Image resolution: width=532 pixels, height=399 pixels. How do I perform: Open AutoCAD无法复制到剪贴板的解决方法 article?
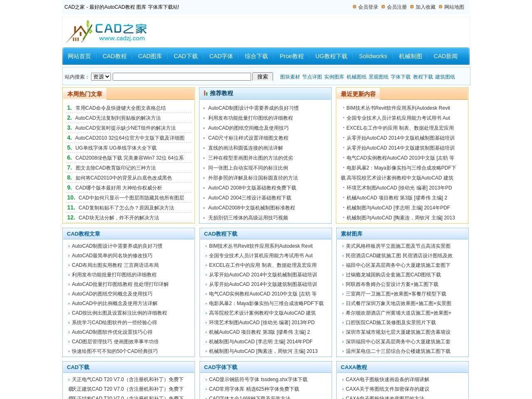[118, 118]
